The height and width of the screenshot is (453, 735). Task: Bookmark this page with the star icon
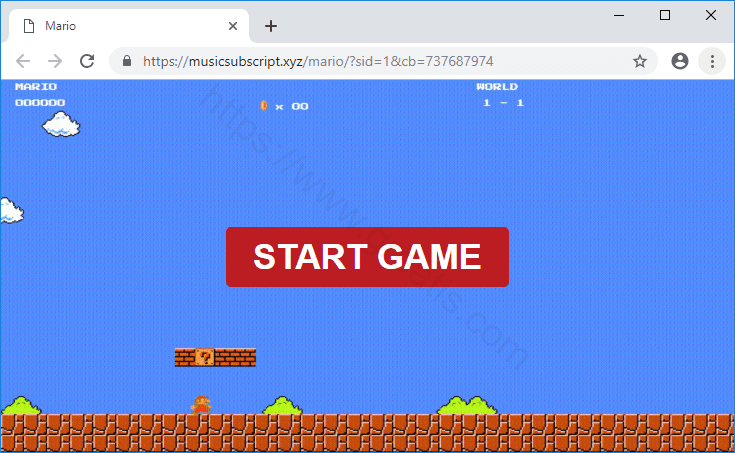(x=640, y=61)
